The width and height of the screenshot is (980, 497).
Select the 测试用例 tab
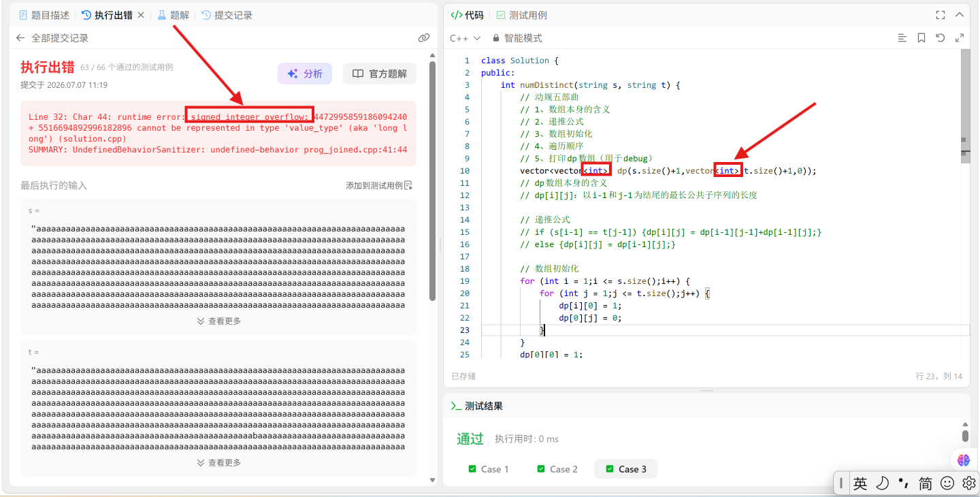click(521, 15)
